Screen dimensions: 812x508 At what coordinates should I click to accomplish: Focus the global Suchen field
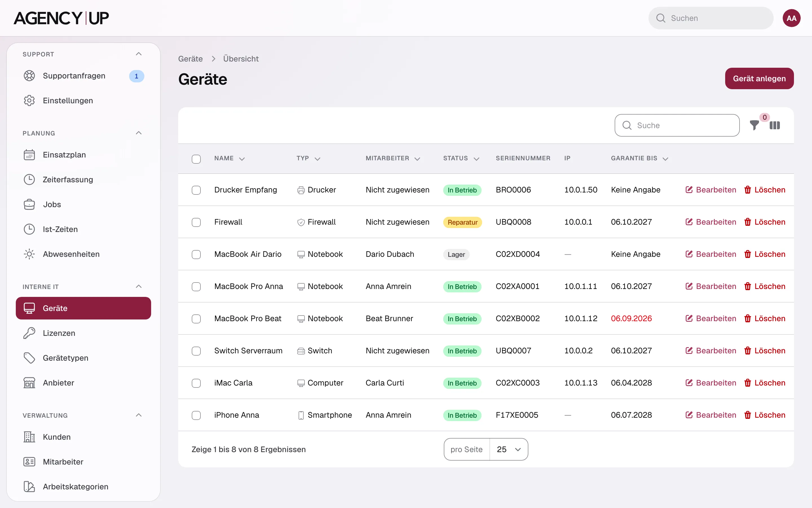[711, 18]
